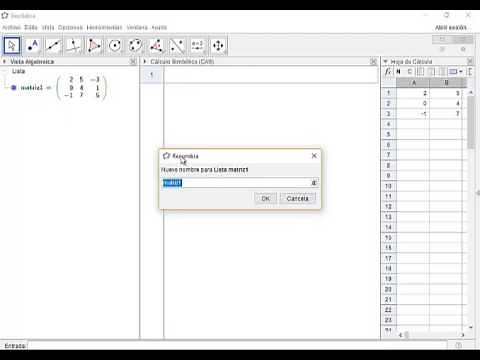Select the Reflect about line tool

tap(177, 46)
